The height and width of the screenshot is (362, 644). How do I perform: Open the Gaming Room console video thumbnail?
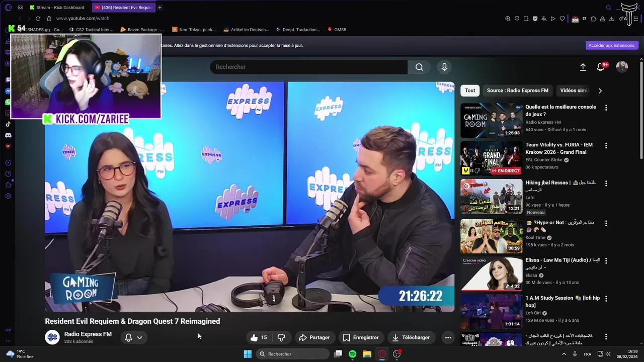point(492,121)
